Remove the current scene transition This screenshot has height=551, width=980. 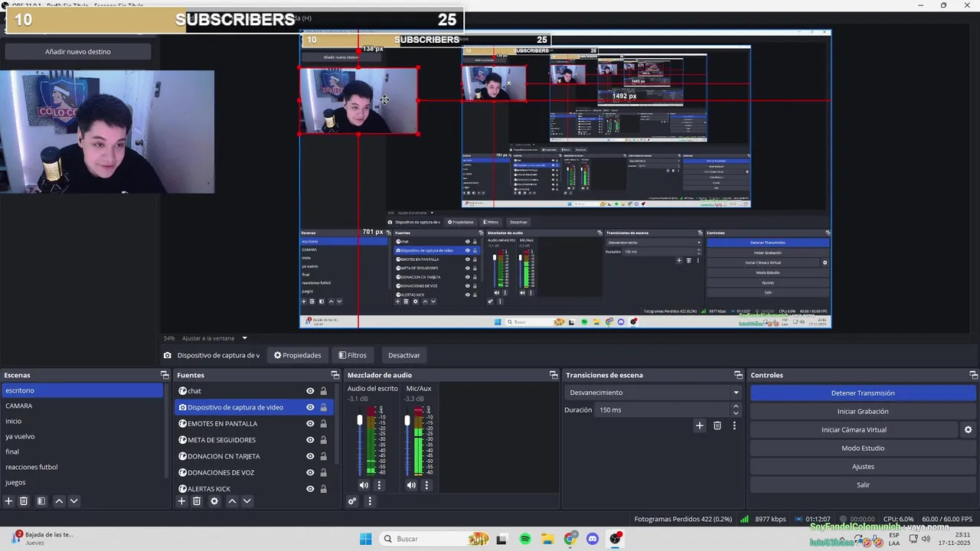point(717,425)
